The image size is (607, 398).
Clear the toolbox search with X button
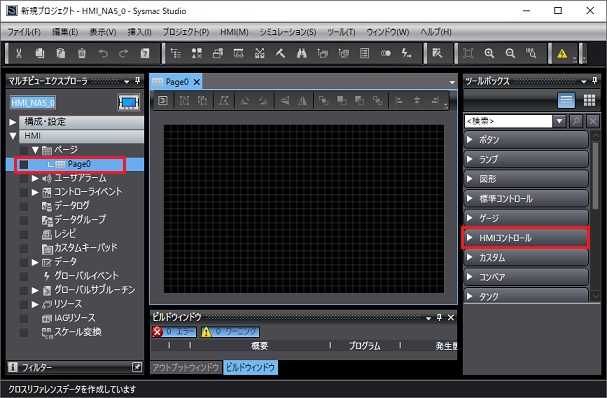(x=593, y=122)
